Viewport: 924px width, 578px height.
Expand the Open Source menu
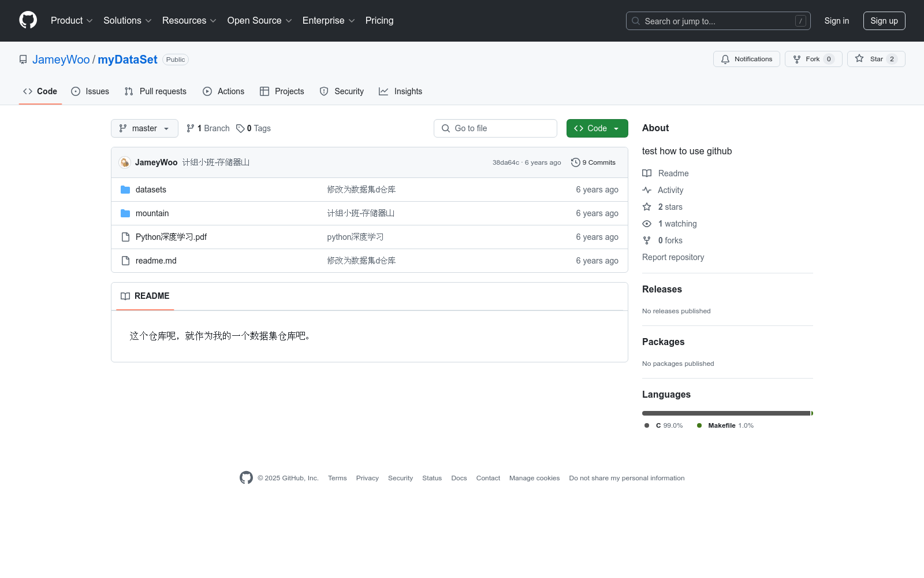pos(260,20)
